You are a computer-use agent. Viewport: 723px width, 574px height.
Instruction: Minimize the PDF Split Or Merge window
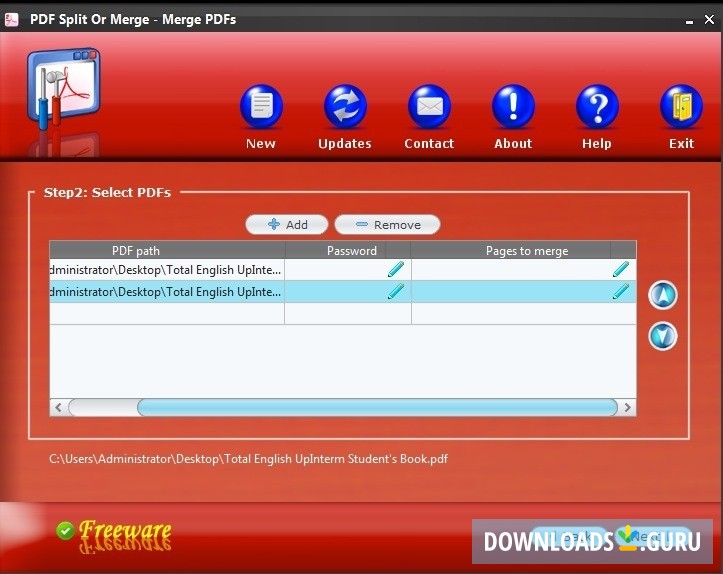[x=689, y=20]
